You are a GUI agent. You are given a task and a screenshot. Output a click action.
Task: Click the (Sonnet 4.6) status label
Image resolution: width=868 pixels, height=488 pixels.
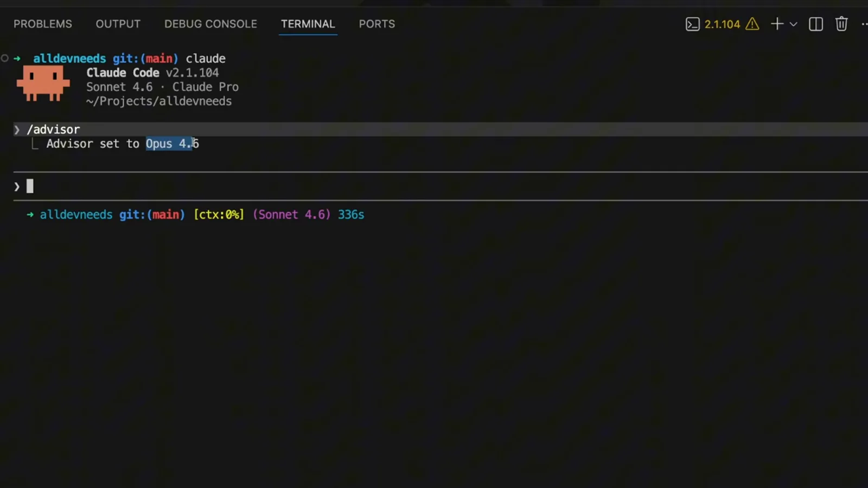pos(291,215)
